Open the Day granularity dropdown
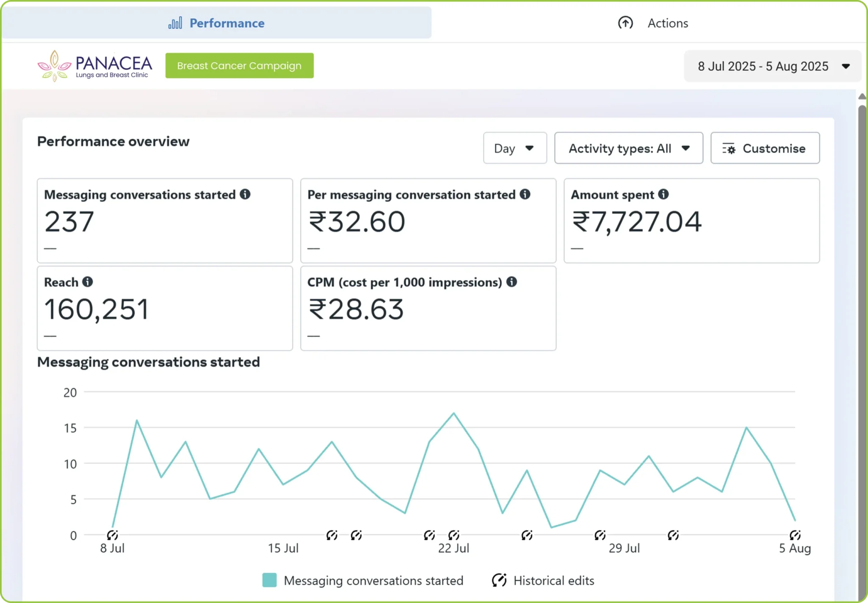This screenshot has width=868, height=603. coord(515,148)
